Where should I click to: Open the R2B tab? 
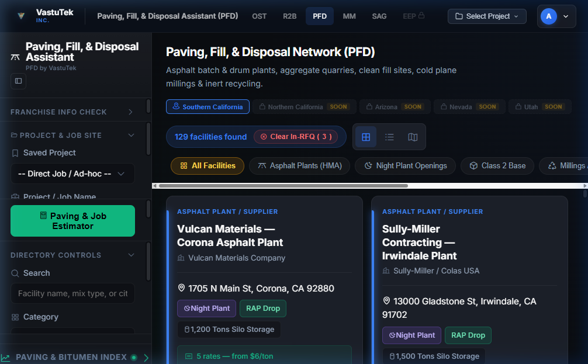[x=289, y=16]
